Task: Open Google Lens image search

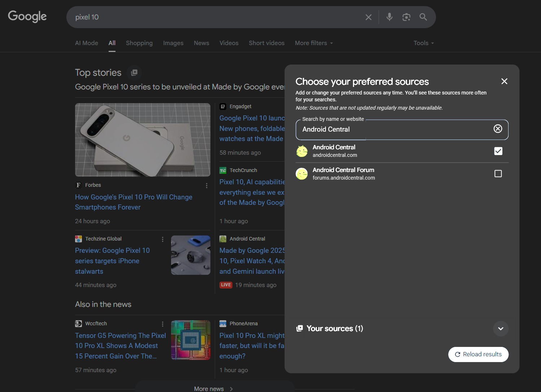Action: tap(406, 17)
